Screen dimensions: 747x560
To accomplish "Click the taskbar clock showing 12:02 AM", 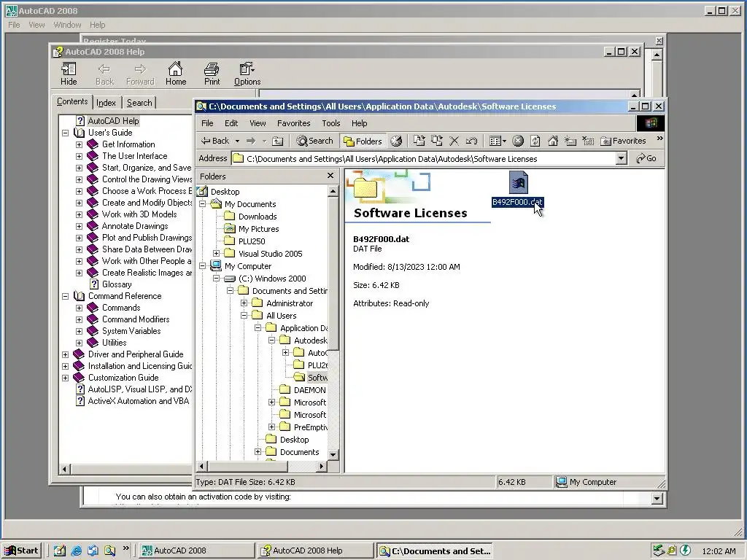I will pos(719,551).
